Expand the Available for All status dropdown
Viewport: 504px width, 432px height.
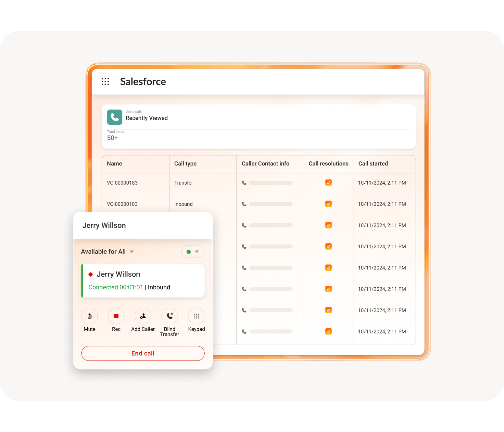click(x=107, y=251)
